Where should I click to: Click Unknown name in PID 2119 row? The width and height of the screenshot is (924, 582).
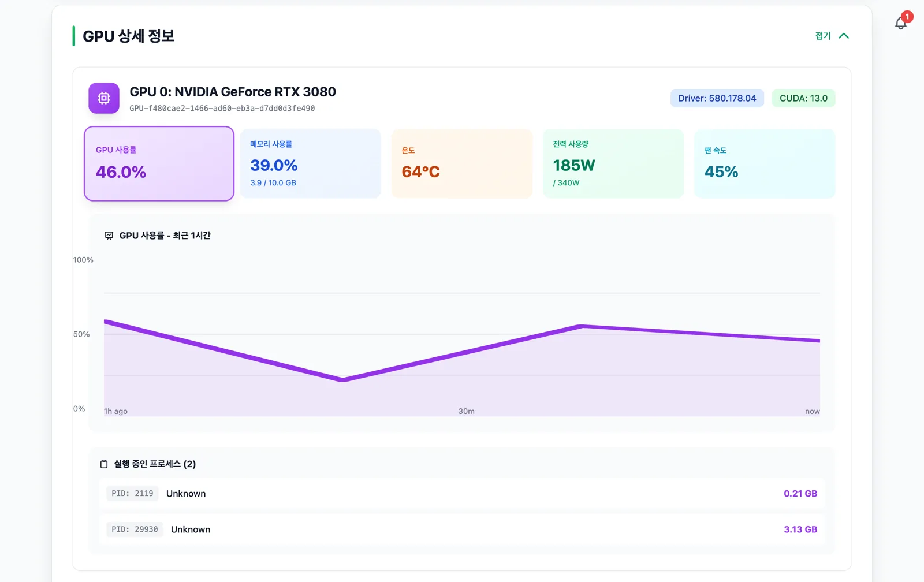point(186,494)
